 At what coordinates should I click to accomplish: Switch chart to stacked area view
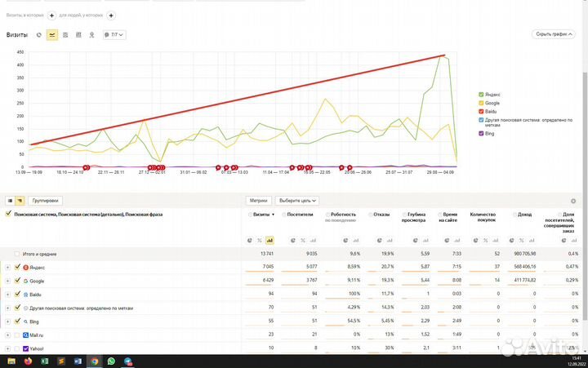click(x=65, y=35)
